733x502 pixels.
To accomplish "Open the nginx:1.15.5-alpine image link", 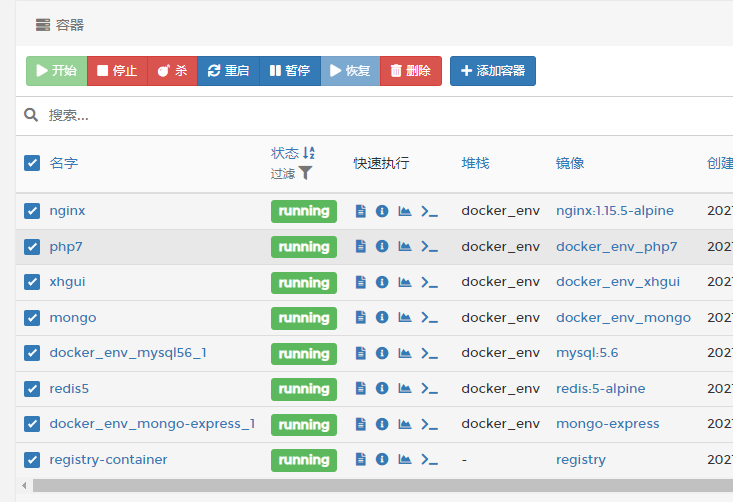I will pyautogui.click(x=615, y=211).
